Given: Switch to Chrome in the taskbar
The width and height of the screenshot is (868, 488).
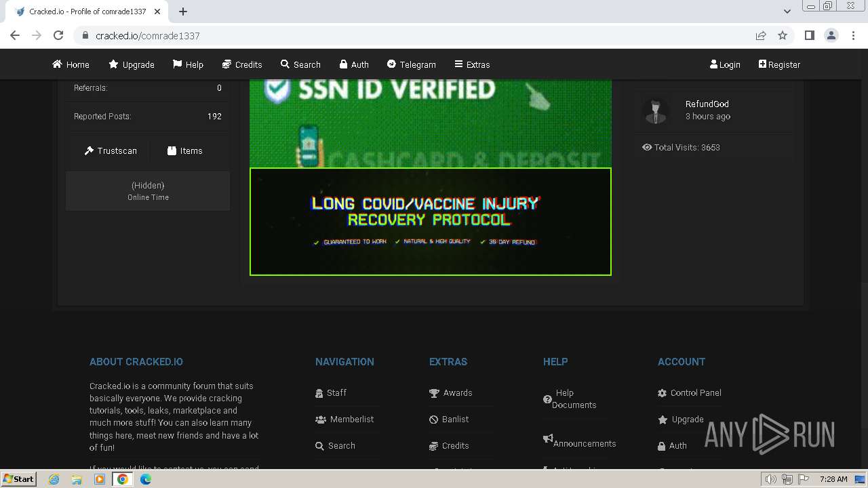Looking at the screenshot, I should point(123,479).
